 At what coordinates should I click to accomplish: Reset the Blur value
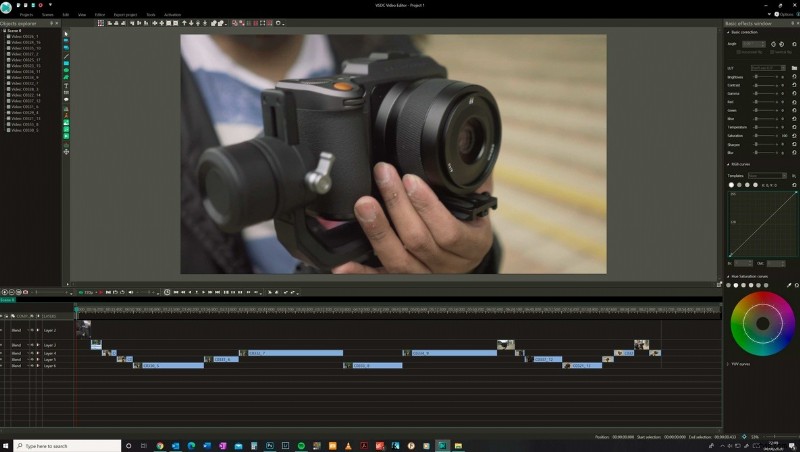point(794,153)
